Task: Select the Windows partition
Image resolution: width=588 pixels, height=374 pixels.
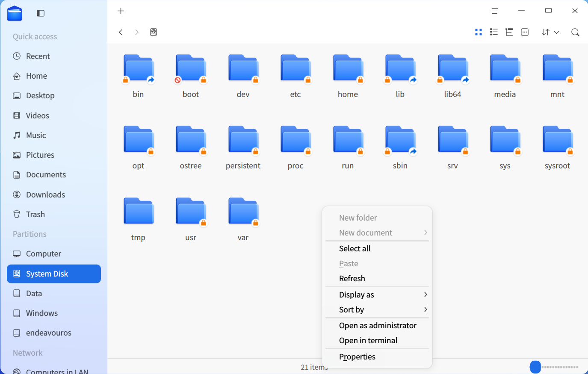Action: 54,313
